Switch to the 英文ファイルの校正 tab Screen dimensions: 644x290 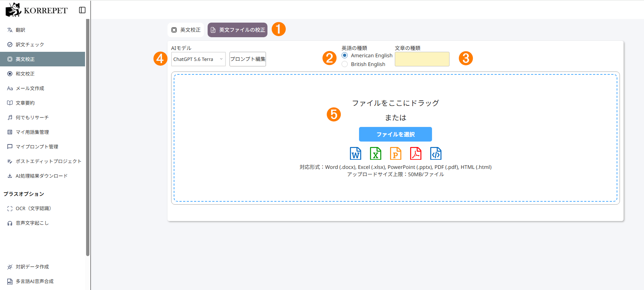[x=238, y=30]
